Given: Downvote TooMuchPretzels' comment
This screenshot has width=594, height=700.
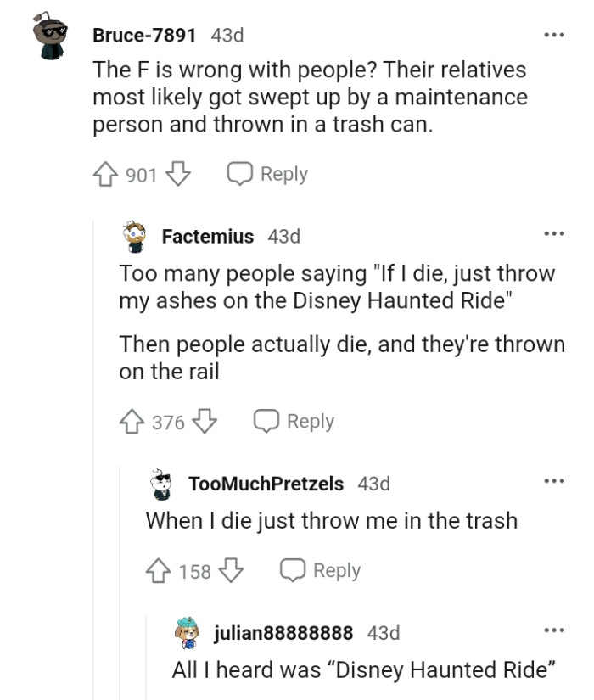Looking at the screenshot, I should (x=230, y=571).
